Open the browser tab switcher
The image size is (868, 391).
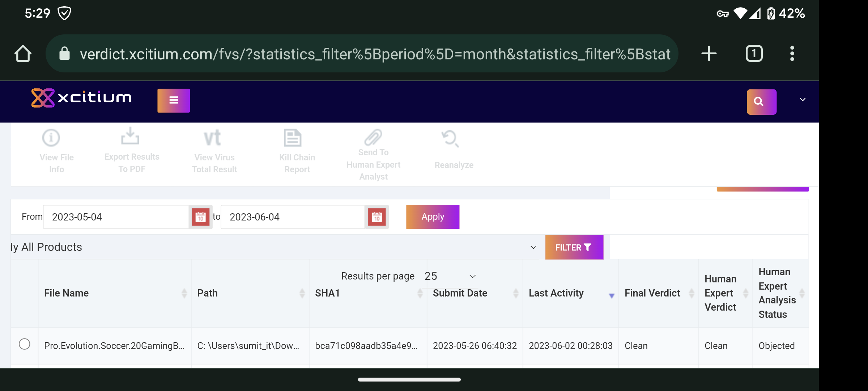[x=754, y=54]
